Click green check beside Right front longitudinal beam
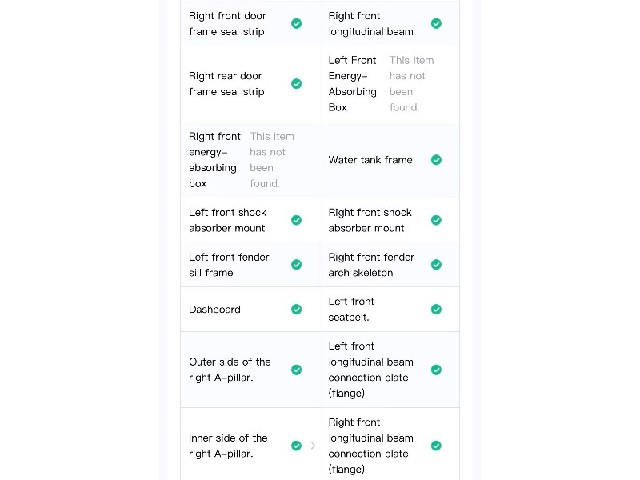Viewport: 640px width, 480px height. [436, 24]
